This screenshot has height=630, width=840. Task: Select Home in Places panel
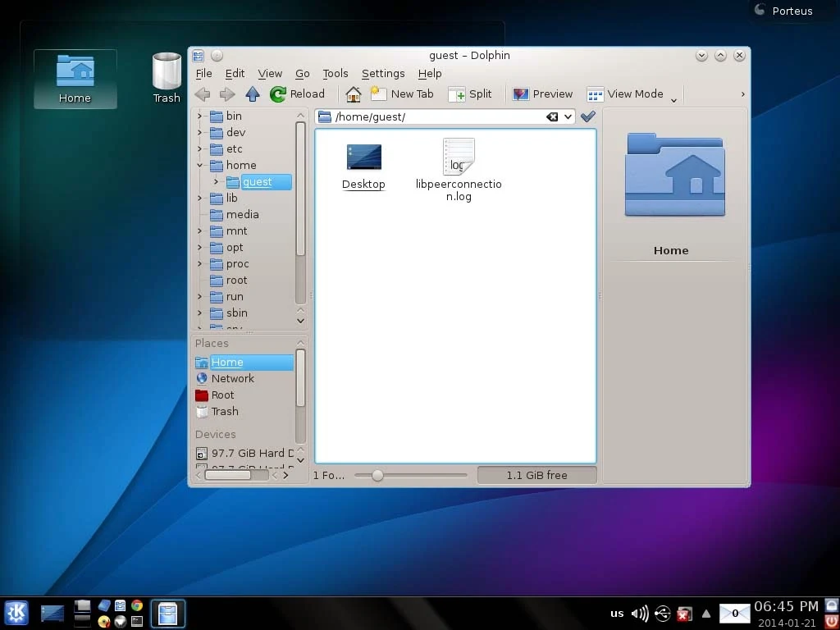pyautogui.click(x=244, y=362)
